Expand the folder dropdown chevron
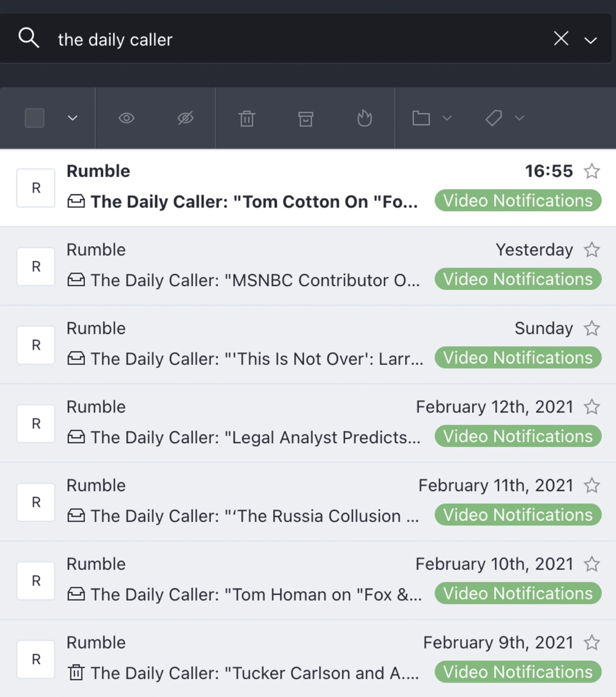The height and width of the screenshot is (697, 616). 447,118
